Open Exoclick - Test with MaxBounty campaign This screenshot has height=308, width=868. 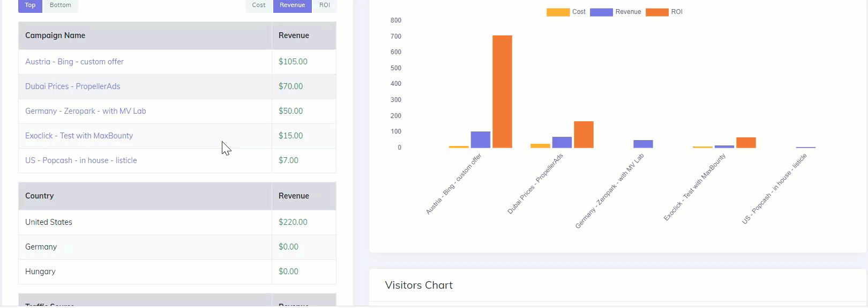click(x=79, y=136)
